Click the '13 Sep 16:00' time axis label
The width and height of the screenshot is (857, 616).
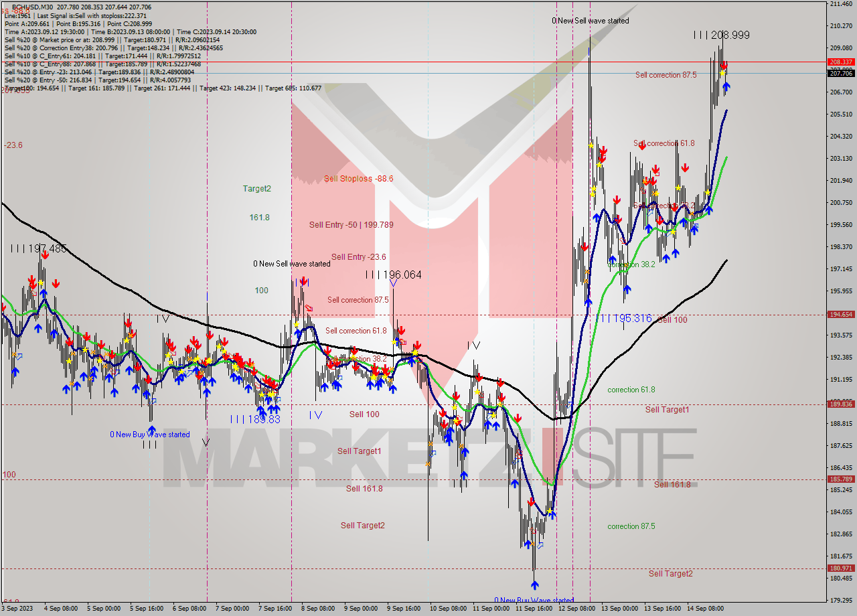tap(662, 609)
